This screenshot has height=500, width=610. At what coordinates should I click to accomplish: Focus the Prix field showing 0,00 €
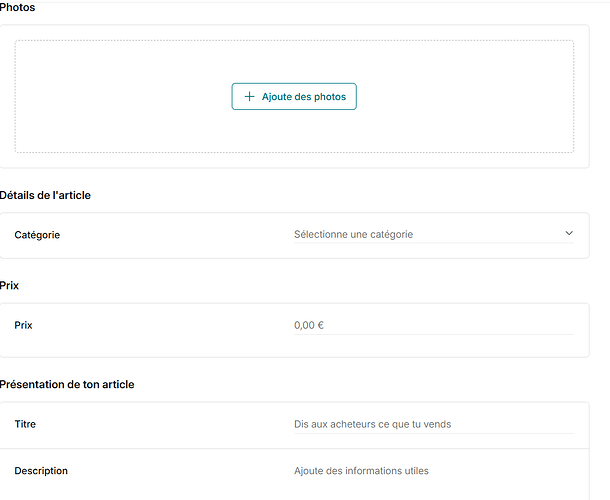(434, 325)
